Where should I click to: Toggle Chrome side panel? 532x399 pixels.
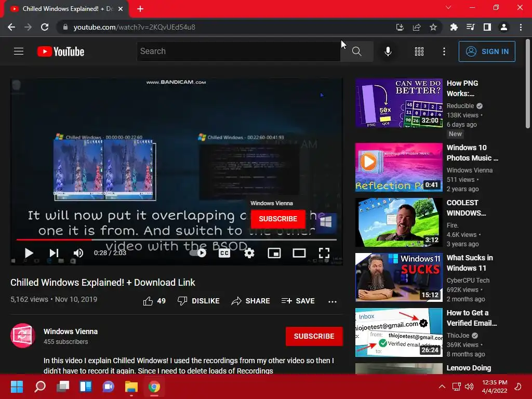[x=487, y=27]
